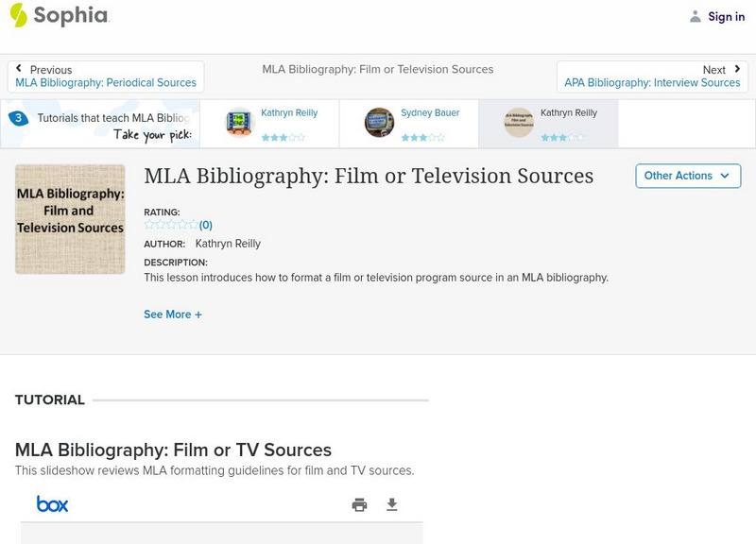This screenshot has height=544, width=756.
Task: Expand the description with See More
Action: coord(173,314)
